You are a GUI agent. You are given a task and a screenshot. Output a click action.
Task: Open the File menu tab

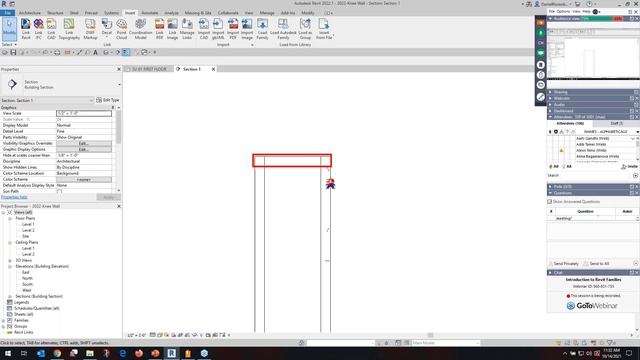7,13
